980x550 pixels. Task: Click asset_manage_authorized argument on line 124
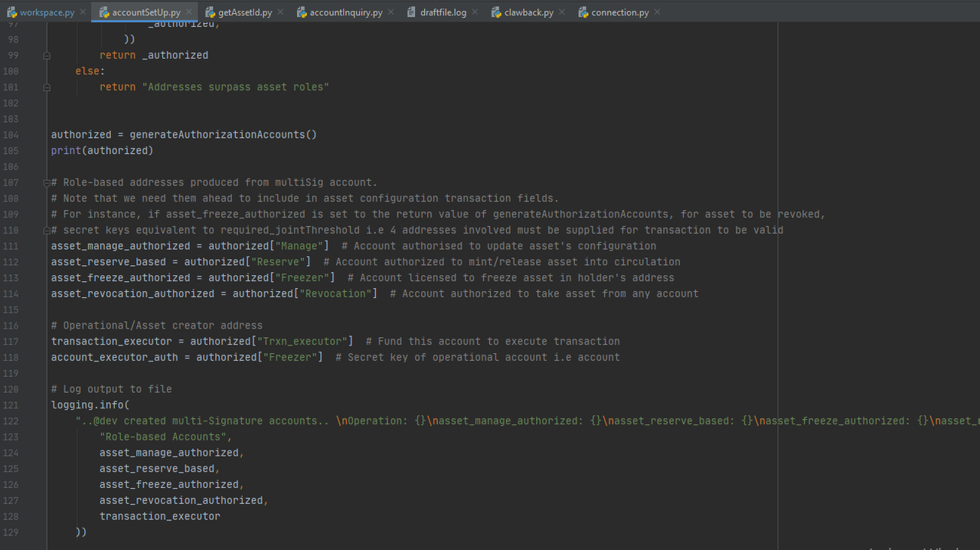click(x=169, y=453)
